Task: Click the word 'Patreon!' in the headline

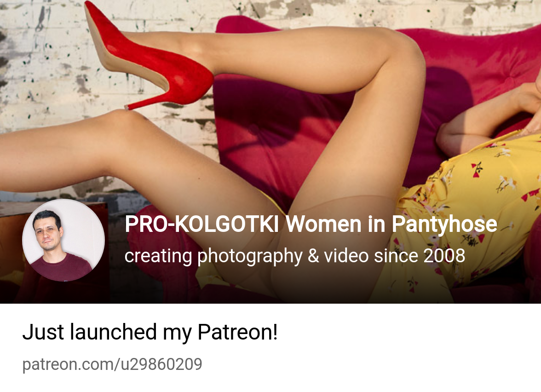Action: (x=238, y=332)
